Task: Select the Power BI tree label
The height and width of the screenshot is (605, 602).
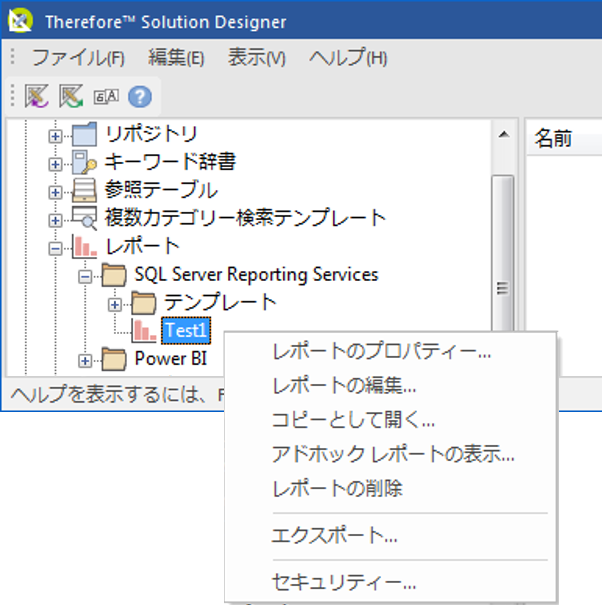Action: pos(171,358)
